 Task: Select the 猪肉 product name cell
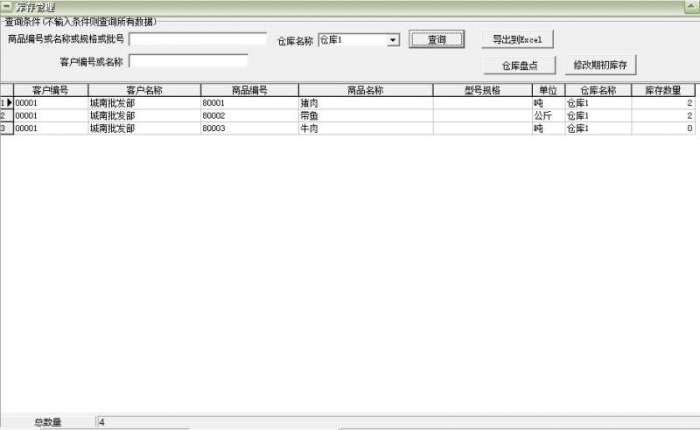tap(366, 103)
